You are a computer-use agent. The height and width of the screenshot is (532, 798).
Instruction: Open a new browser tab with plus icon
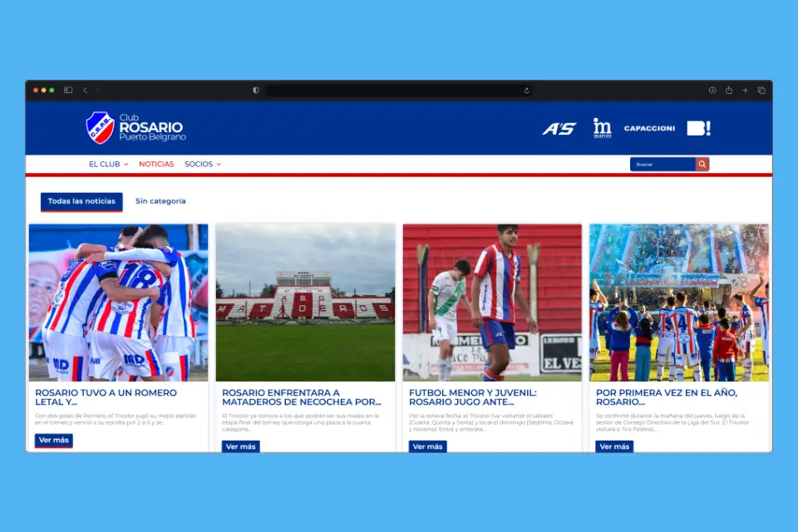click(745, 91)
